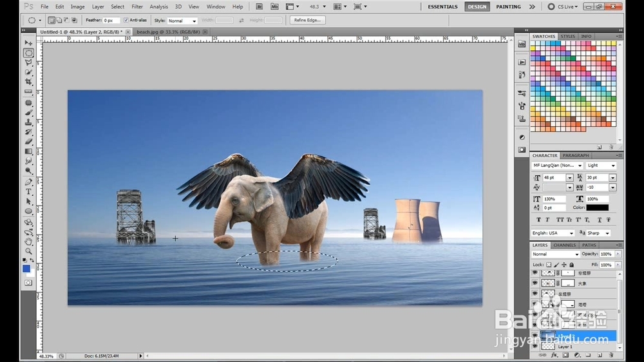The height and width of the screenshot is (362, 644).
Task: Select the Crop tool
Action: point(28,82)
